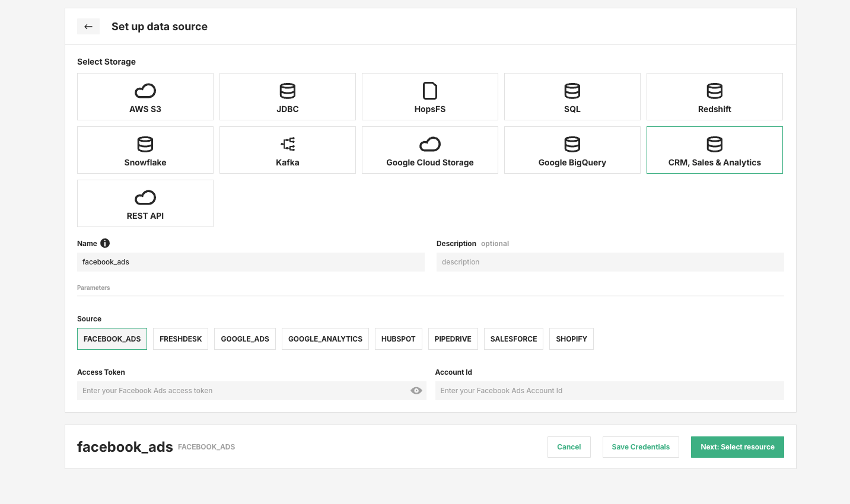This screenshot has width=850, height=504.
Task: Expand the Parameters section
Action: click(x=93, y=288)
